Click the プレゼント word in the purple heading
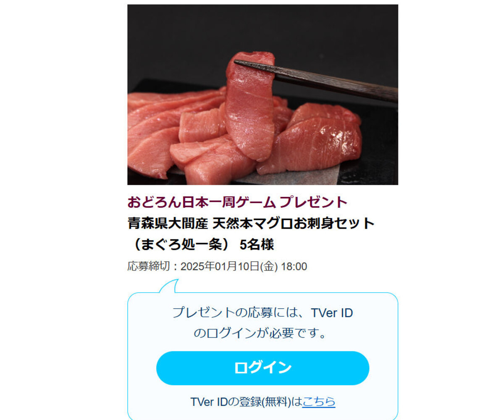The image size is (504, 420). (x=314, y=202)
